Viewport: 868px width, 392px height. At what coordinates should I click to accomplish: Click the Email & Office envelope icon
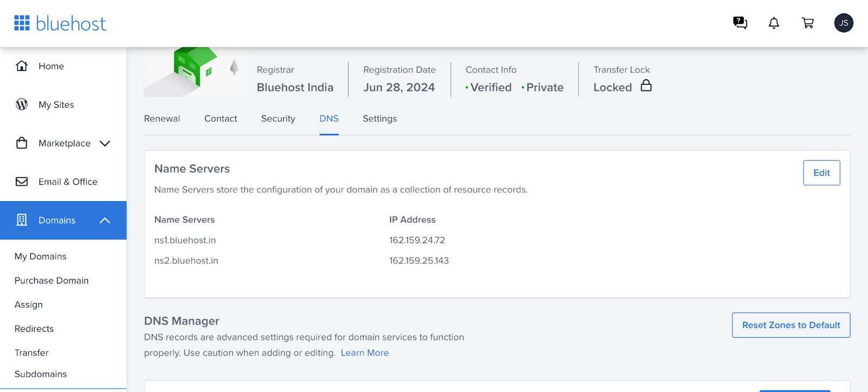click(x=22, y=182)
